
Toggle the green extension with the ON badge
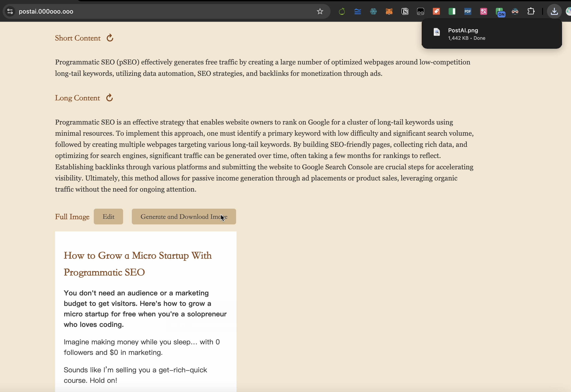[x=500, y=12]
